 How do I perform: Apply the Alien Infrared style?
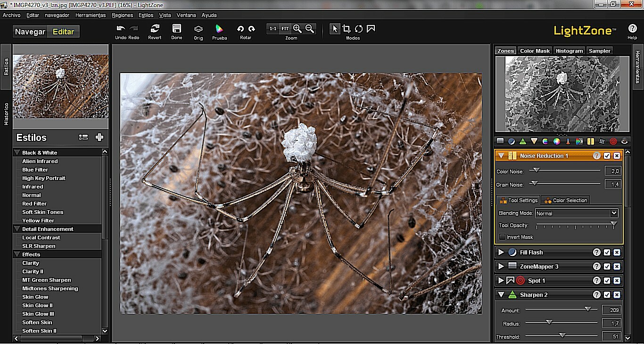pyautogui.click(x=40, y=161)
